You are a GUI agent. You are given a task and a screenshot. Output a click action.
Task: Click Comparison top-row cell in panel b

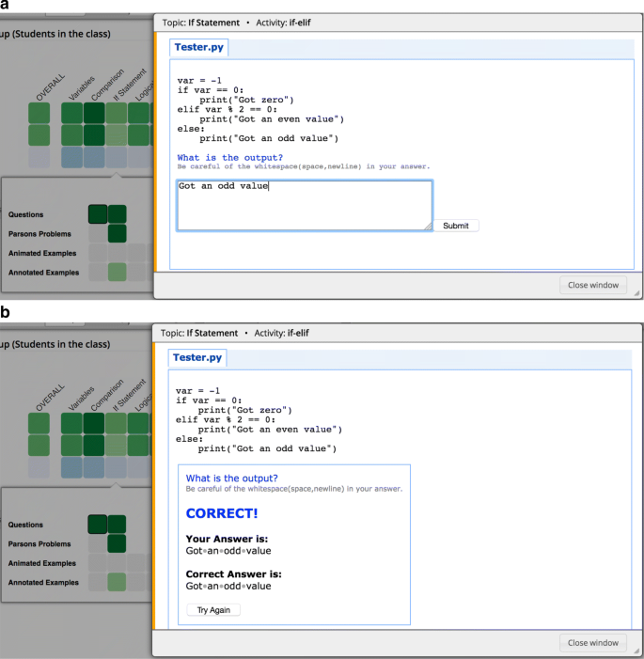coord(94,423)
